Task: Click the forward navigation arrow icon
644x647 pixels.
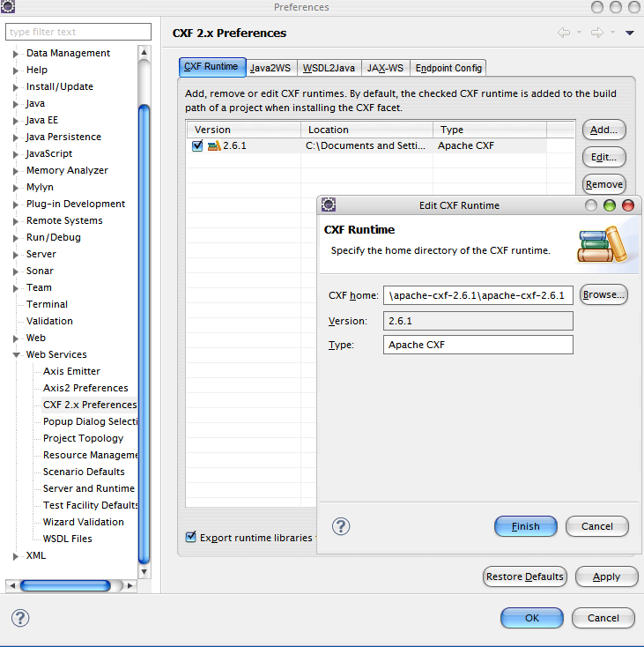Action: click(596, 33)
